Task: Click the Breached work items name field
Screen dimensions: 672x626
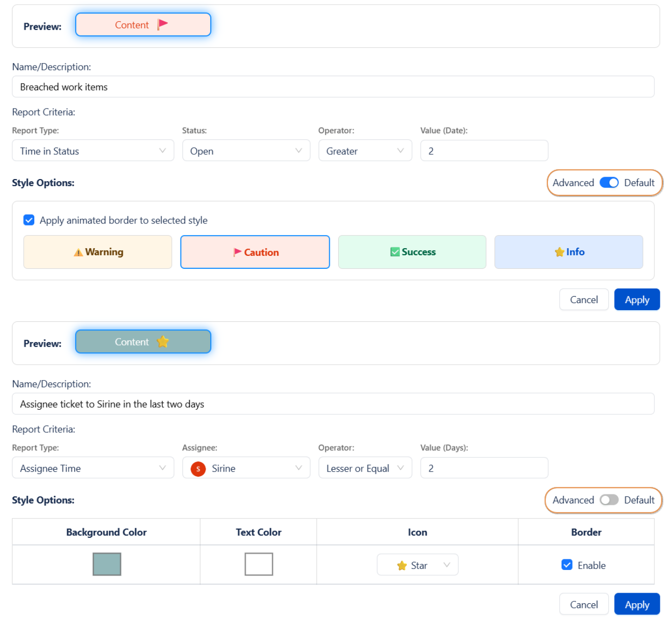Action: click(x=333, y=87)
